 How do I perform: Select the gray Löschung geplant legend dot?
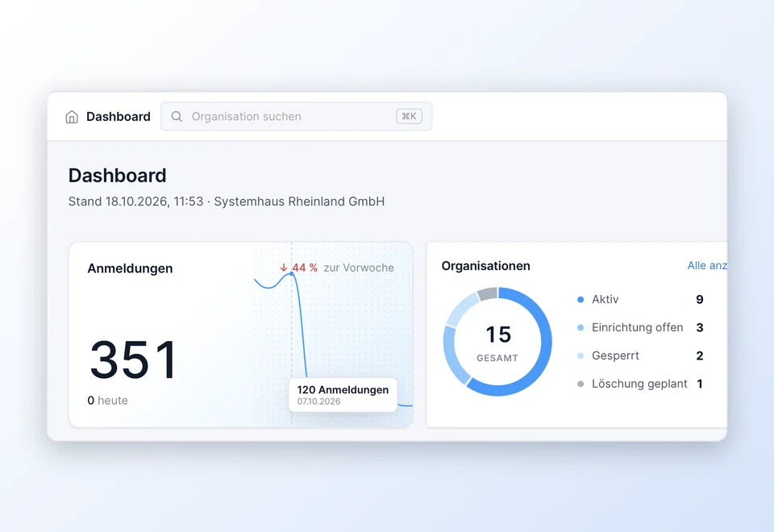tap(580, 384)
